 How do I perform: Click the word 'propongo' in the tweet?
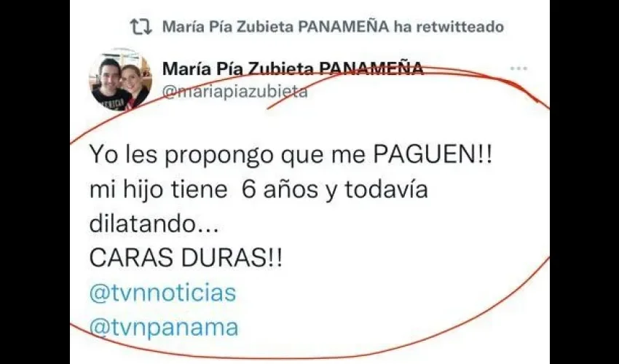pos(218,157)
